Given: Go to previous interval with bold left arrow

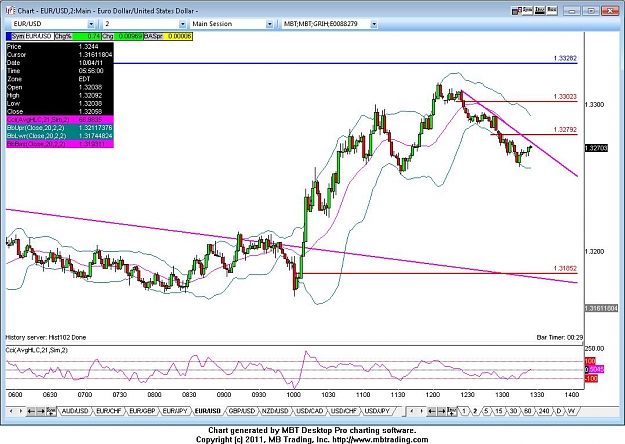Looking at the screenshot, I should pos(431,411).
